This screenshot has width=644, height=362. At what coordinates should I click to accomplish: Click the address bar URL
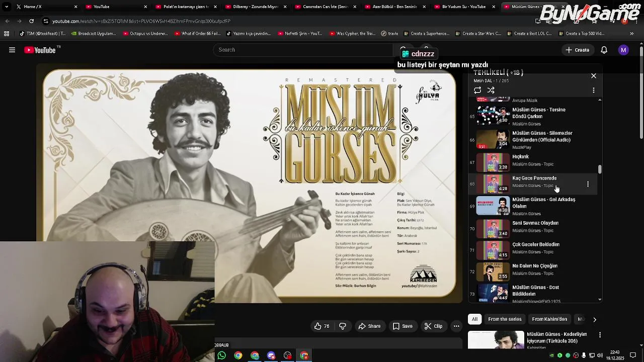[x=142, y=21]
